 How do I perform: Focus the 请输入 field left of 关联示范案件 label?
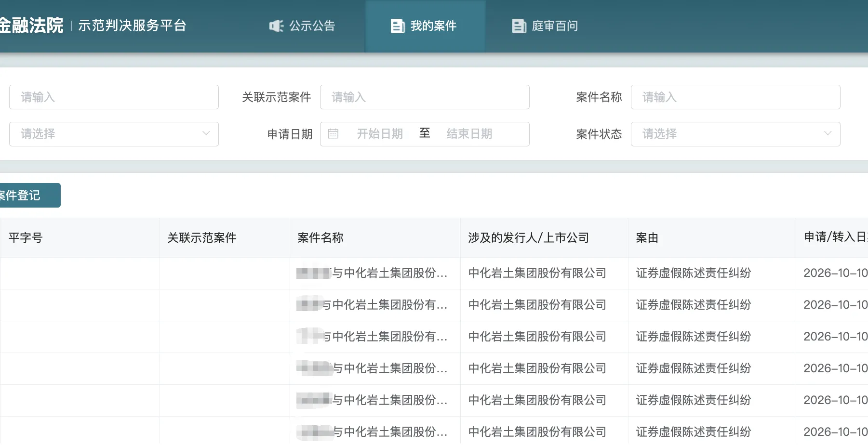coord(114,97)
